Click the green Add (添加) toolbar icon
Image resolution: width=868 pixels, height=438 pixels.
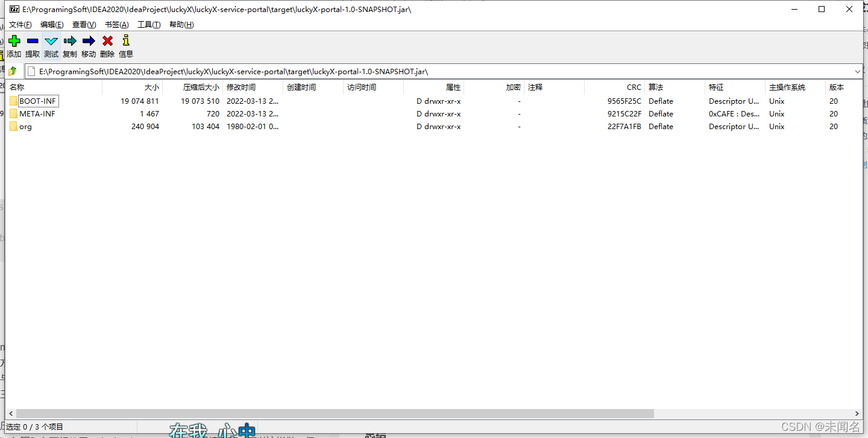(x=14, y=41)
